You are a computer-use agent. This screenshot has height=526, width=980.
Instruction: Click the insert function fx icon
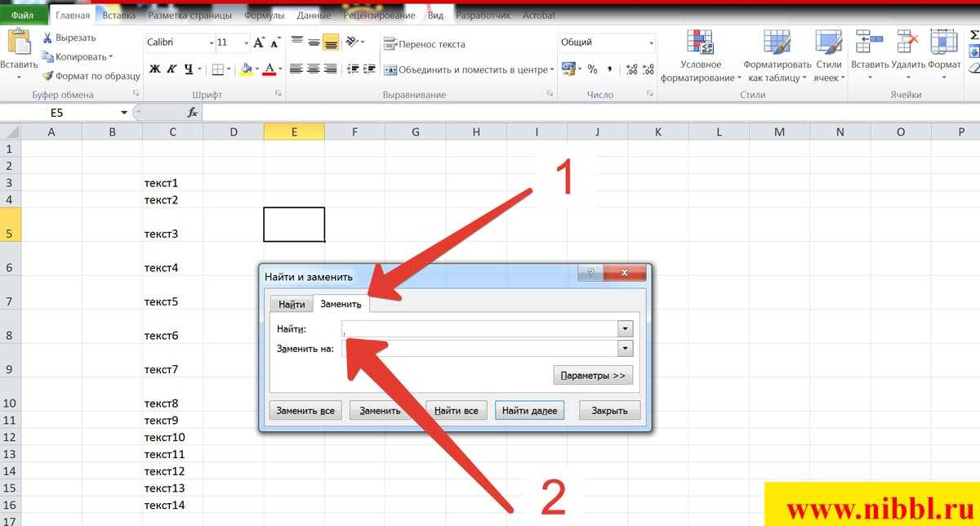coord(193,112)
